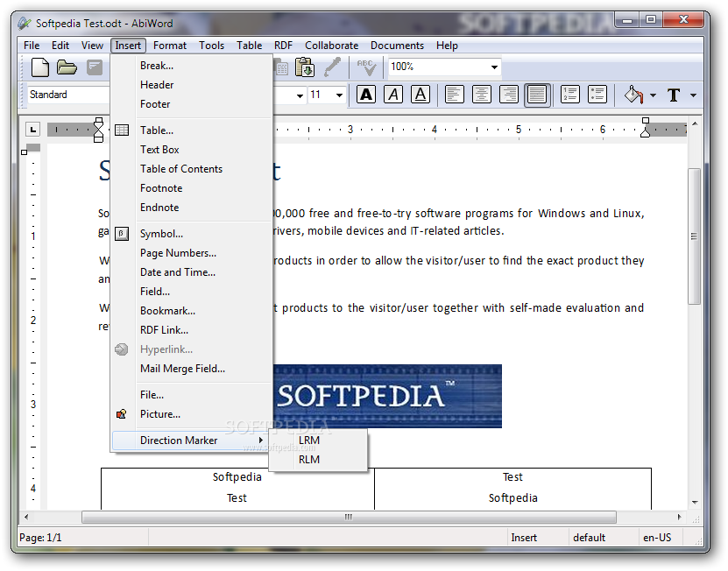The image size is (728, 571).
Task: Open the Tools menu
Action: click(212, 46)
